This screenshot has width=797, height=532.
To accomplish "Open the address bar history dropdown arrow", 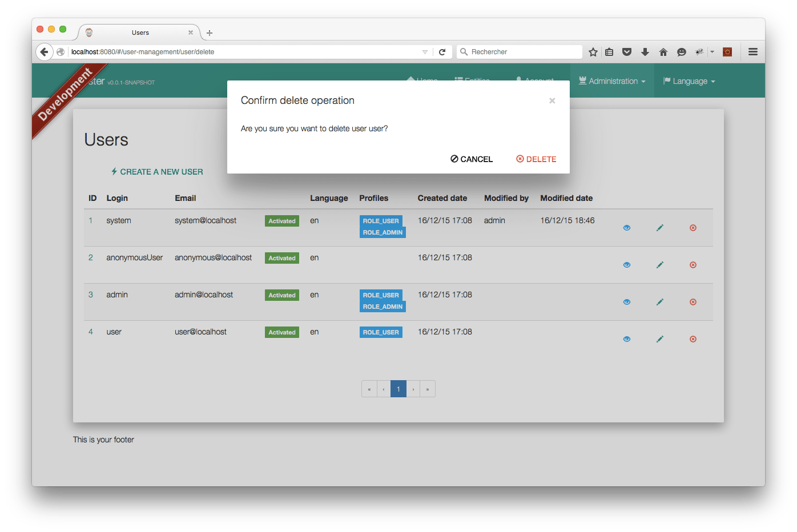I will click(425, 51).
